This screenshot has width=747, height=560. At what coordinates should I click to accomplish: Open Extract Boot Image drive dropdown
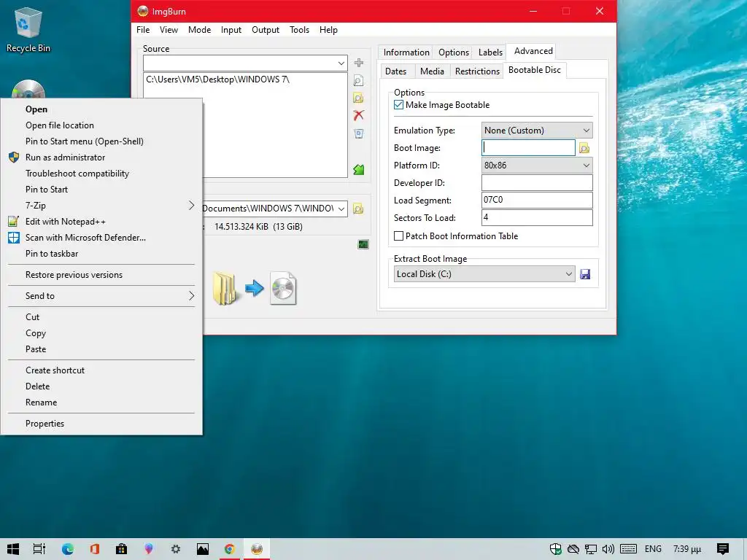coord(568,274)
